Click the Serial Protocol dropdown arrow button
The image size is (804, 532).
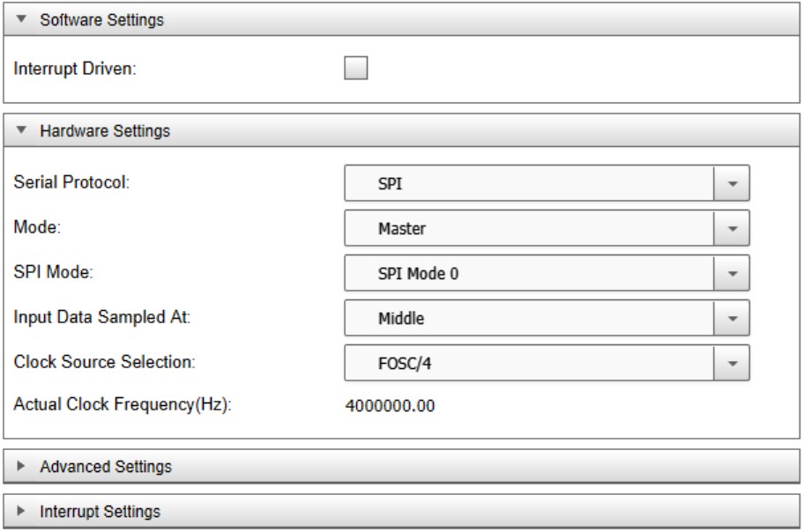[732, 184]
